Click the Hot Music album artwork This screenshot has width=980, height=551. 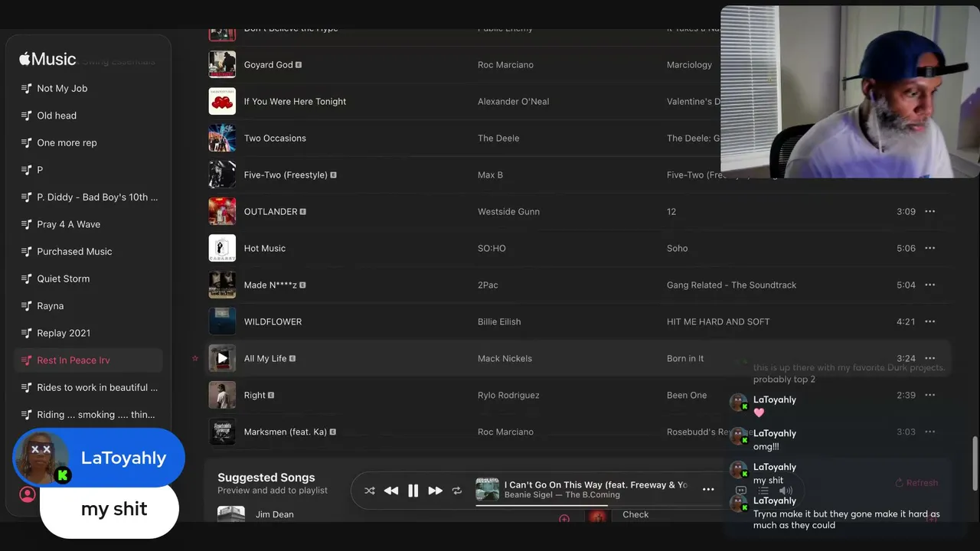222,248
